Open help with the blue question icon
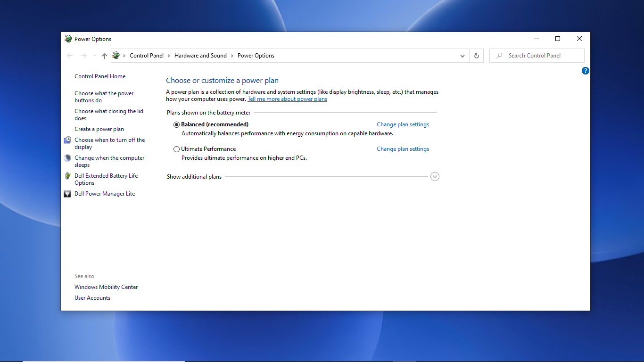644x362 pixels. (x=586, y=71)
